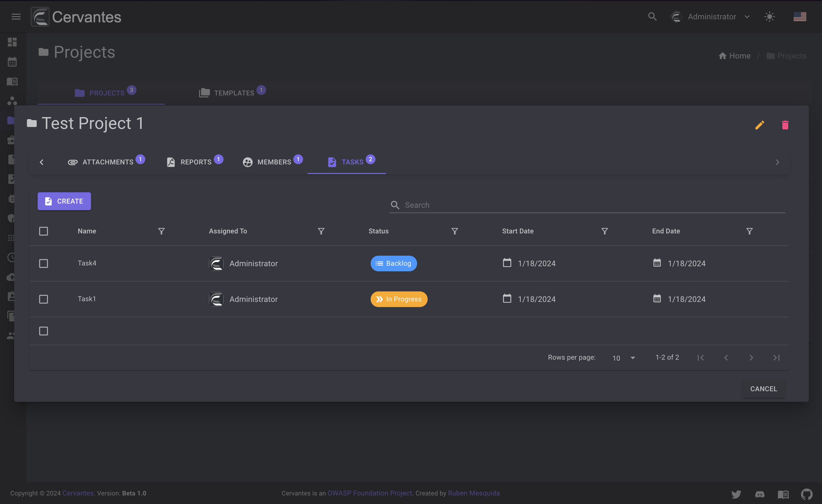Image resolution: width=822 pixels, height=504 pixels.
Task: Click Task1 end date calendar icon
Action: 657,298
